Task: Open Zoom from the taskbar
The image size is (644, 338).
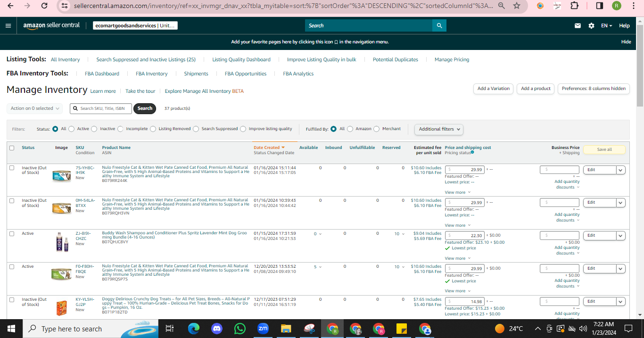Action: click(263, 329)
